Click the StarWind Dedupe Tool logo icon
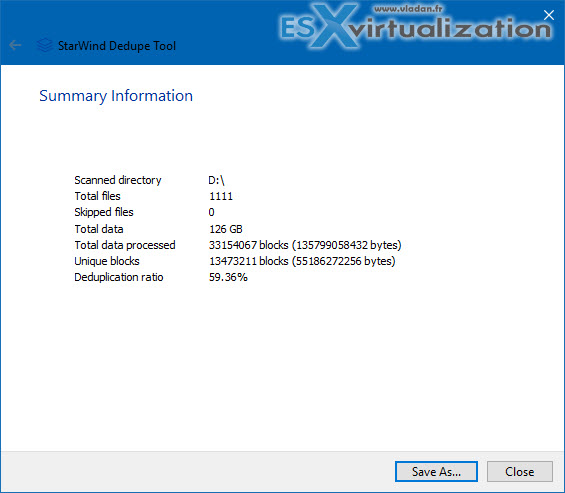 coord(45,45)
